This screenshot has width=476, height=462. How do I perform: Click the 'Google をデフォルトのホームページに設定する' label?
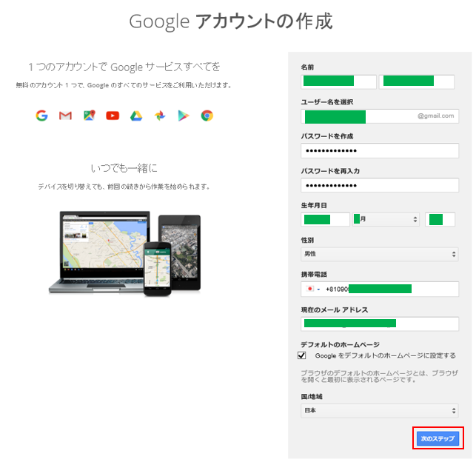point(385,355)
